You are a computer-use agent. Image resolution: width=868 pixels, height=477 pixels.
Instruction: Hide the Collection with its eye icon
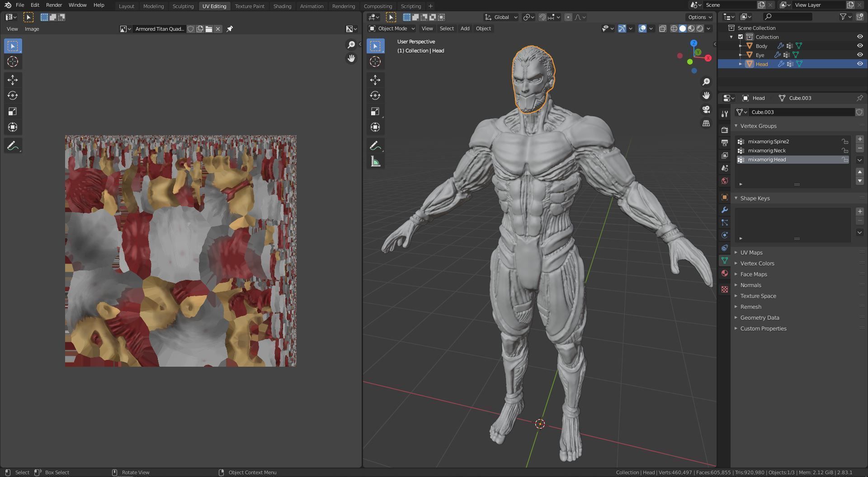pos(860,37)
